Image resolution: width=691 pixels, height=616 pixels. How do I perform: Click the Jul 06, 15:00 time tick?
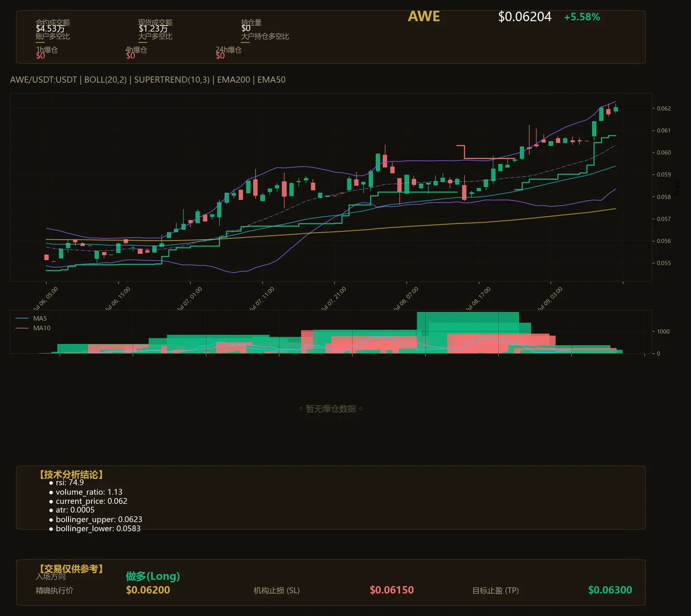pyautogui.click(x=118, y=298)
